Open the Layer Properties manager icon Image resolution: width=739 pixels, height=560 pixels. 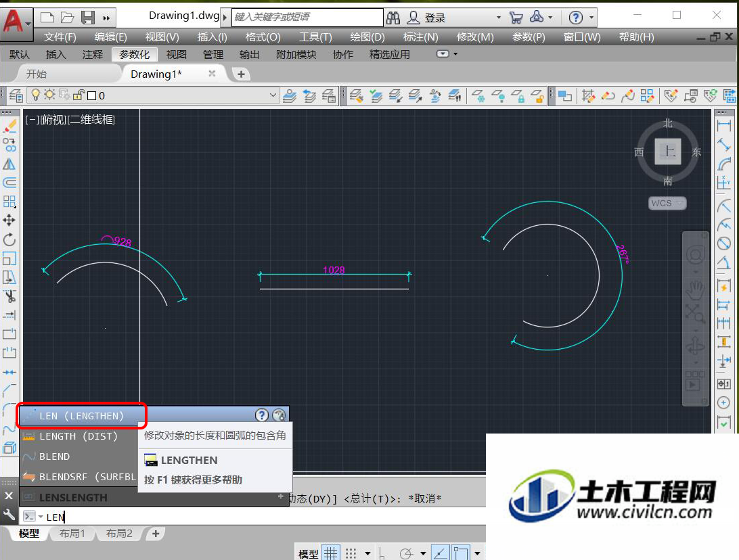[16, 96]
